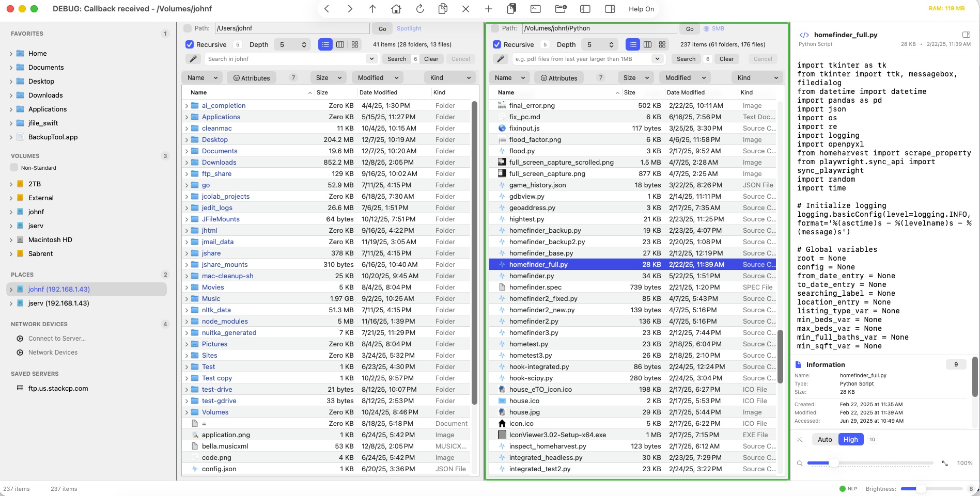Click the Spotlight link in the left pane

pyautogui.click(x=409, y=28)
